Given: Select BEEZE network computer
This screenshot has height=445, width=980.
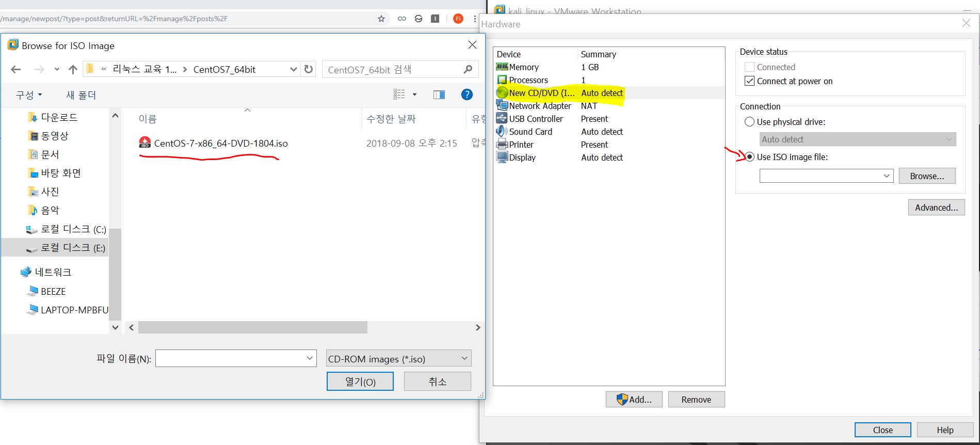Looking at the screenshot, I should pyautogui.click(x=46, y=291).
